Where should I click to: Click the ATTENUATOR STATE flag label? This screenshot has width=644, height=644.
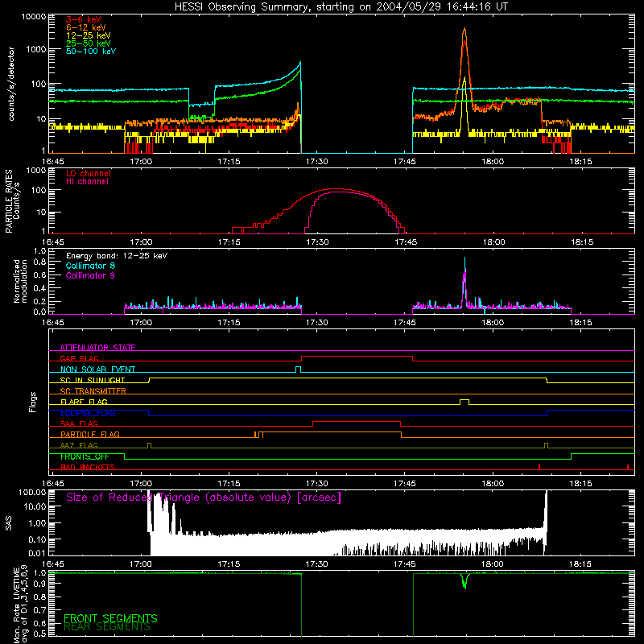[97, 348]
